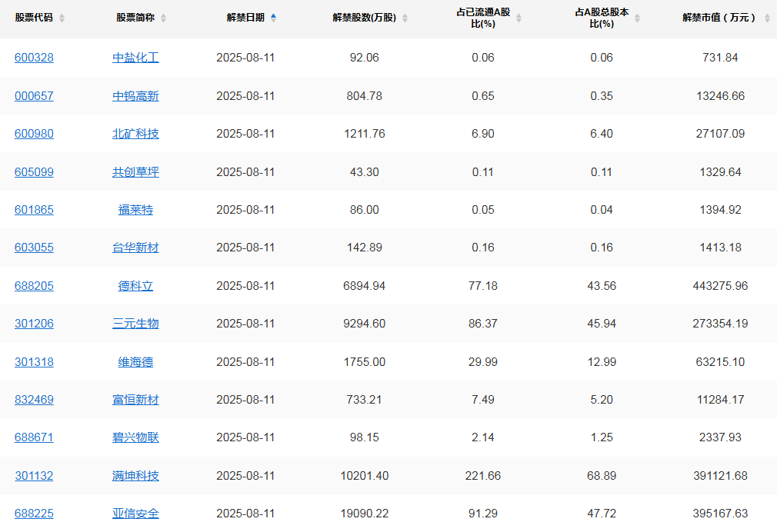777x532 pixels.
Task: Open stock code 600328 link
Action: [34, 58]
